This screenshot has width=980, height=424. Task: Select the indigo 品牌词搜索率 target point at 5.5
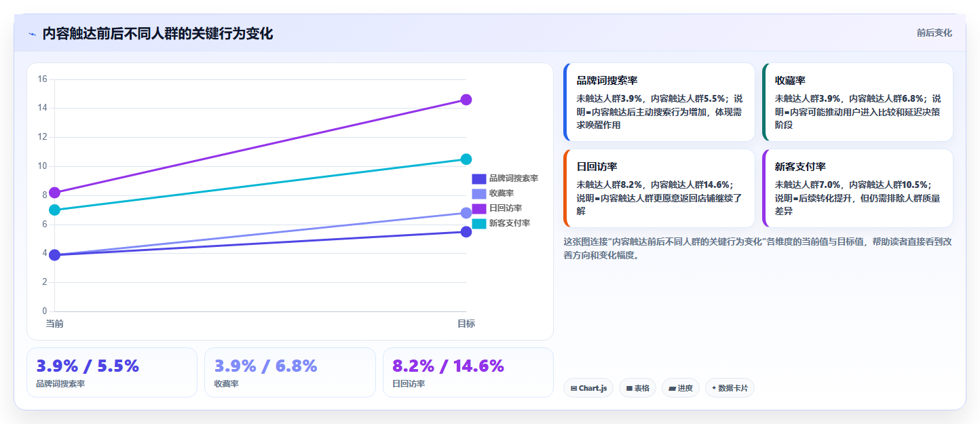click(466, 232)
